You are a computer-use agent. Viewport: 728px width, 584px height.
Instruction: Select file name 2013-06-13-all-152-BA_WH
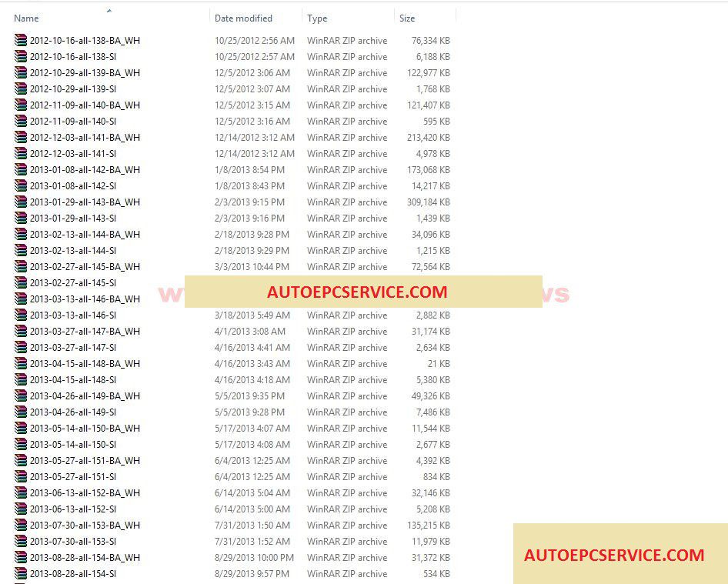[85, 492]
